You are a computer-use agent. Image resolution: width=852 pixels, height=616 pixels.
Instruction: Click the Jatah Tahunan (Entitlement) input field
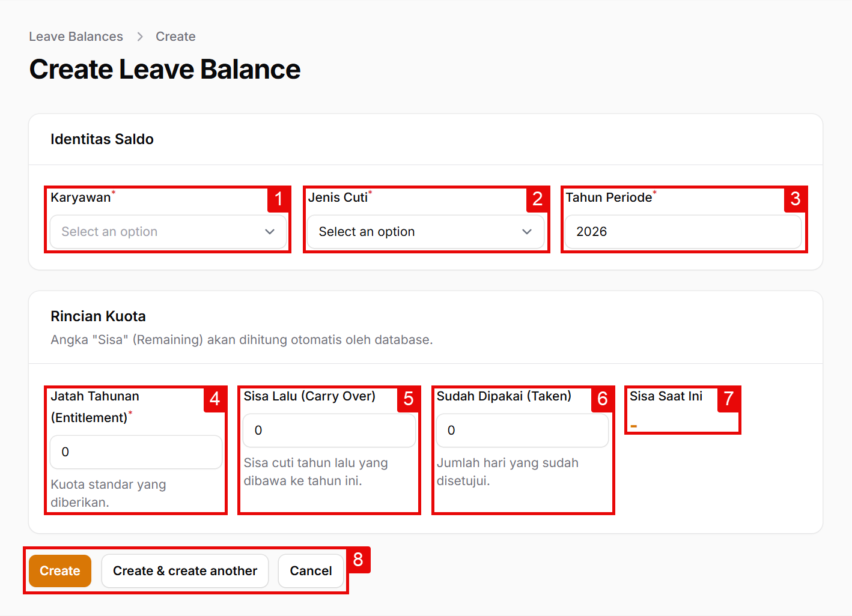tap(136, 452)
